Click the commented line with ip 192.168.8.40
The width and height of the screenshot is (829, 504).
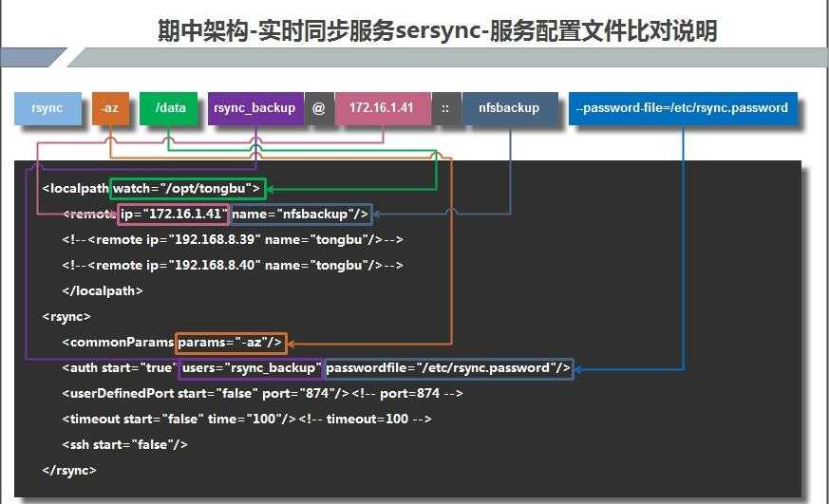pyautogui.click(x=233, y=265)
